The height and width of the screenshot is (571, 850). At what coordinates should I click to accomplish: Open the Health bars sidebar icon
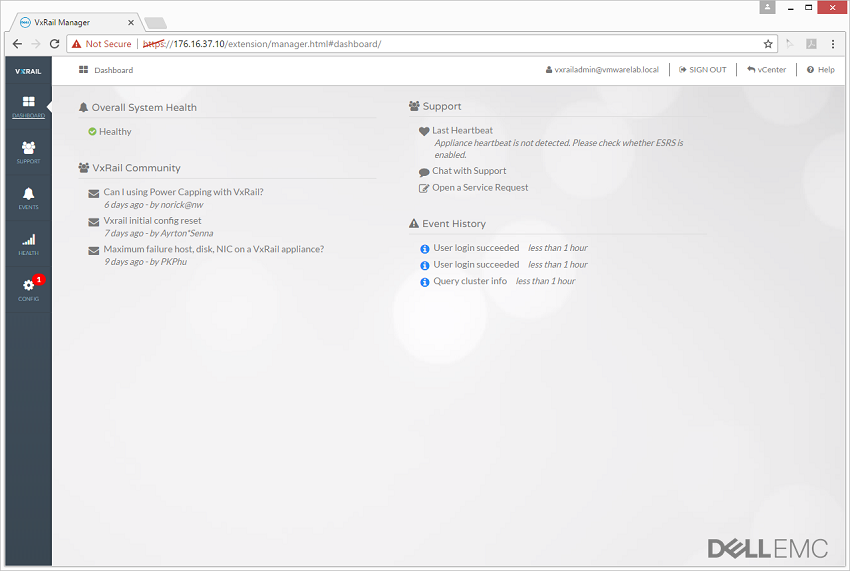point(28,240)
